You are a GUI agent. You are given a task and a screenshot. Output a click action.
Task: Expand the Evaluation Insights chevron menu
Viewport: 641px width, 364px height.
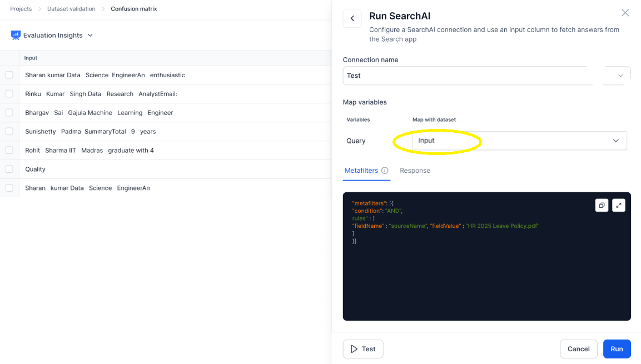click(x=91, y=35)
